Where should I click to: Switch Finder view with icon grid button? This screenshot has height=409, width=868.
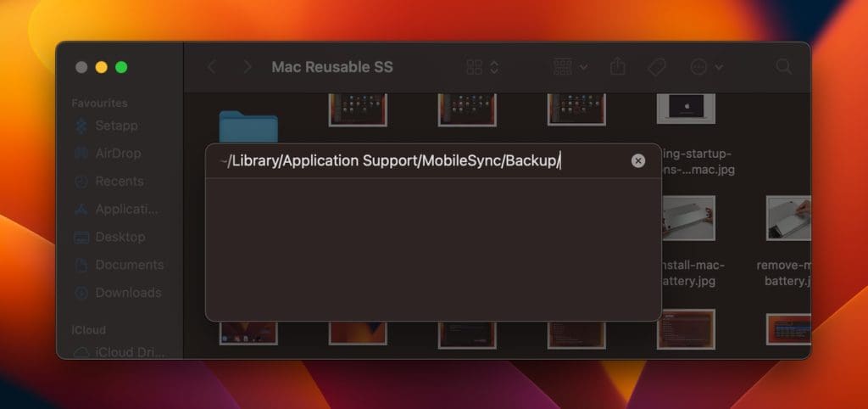click(475, 68)
